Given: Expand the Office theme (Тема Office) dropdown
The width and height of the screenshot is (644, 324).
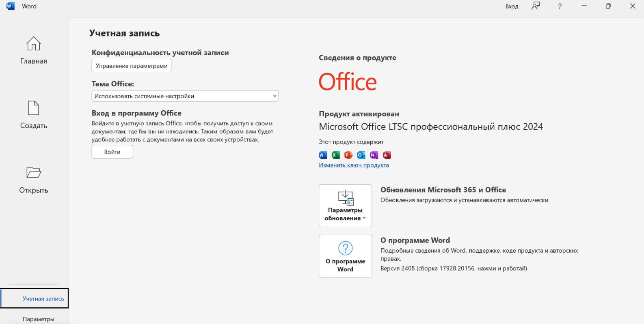Looking at the screenshot, I should click(x=185, y=96).
